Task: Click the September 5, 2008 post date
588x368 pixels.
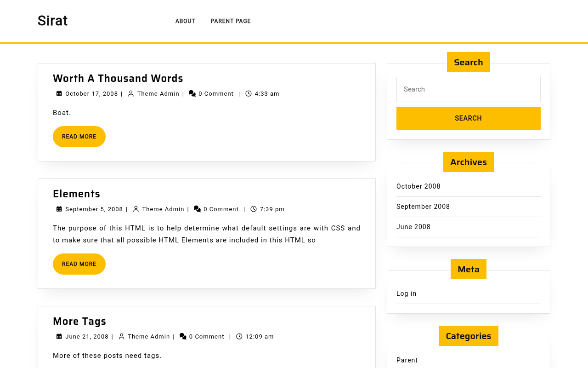Action: 94,209
